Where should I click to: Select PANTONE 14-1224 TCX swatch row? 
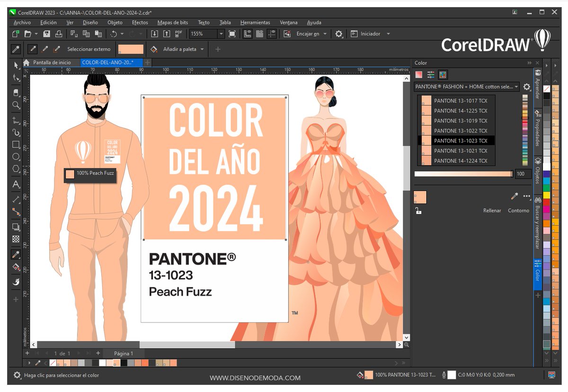(456, 160)
